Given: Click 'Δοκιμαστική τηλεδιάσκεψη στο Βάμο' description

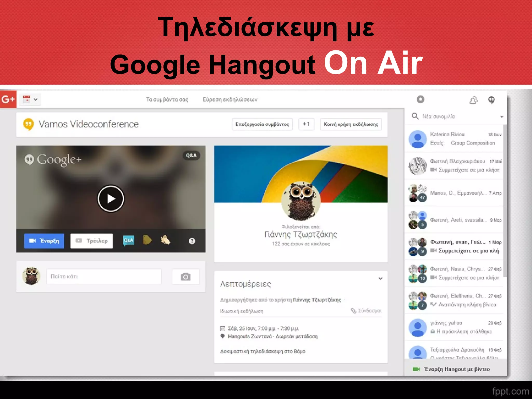Looking at the screenshot, I should pyautogui.click(x=263, y=351).
